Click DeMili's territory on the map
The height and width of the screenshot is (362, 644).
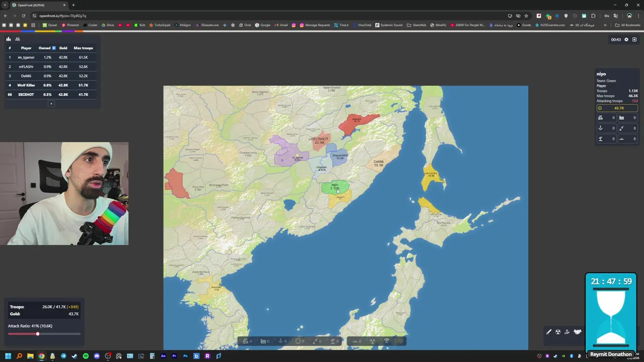pyautogui.click(x=379, y=162)
